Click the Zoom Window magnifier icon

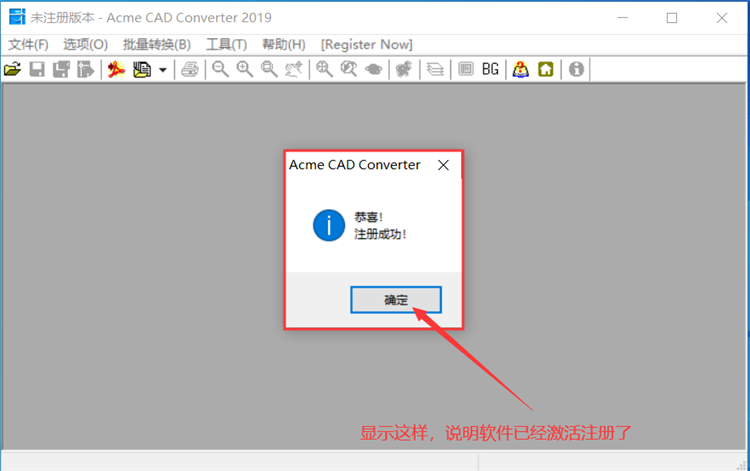(269, 69)
